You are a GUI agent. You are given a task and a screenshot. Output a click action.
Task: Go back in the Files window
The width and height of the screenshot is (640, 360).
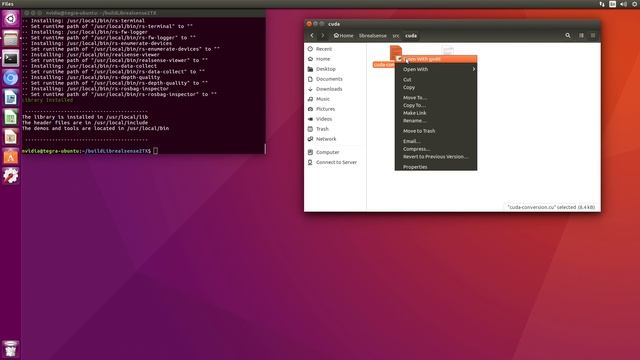tap(312, 36)
